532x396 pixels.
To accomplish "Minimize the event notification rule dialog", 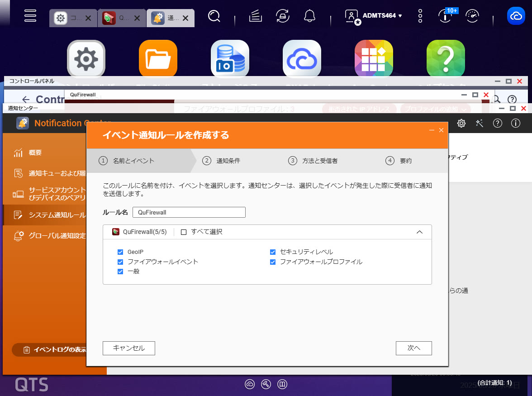I will coord(432,130).
